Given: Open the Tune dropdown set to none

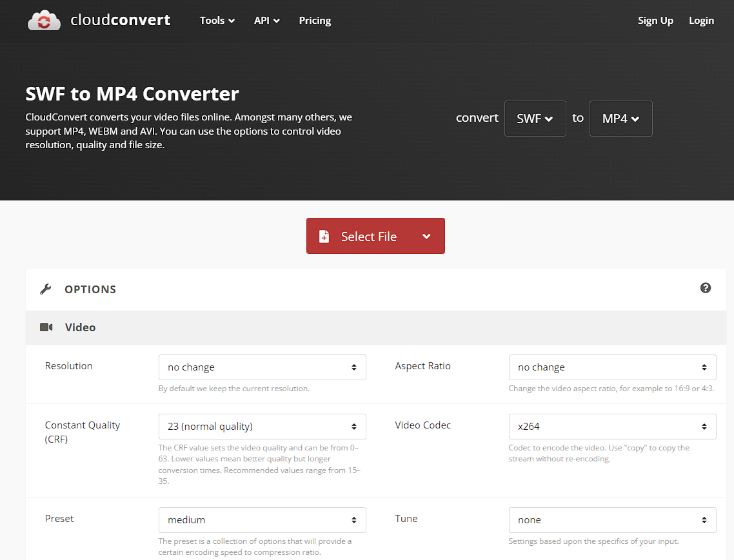Looking at the screenshot, I should (612, 520).
